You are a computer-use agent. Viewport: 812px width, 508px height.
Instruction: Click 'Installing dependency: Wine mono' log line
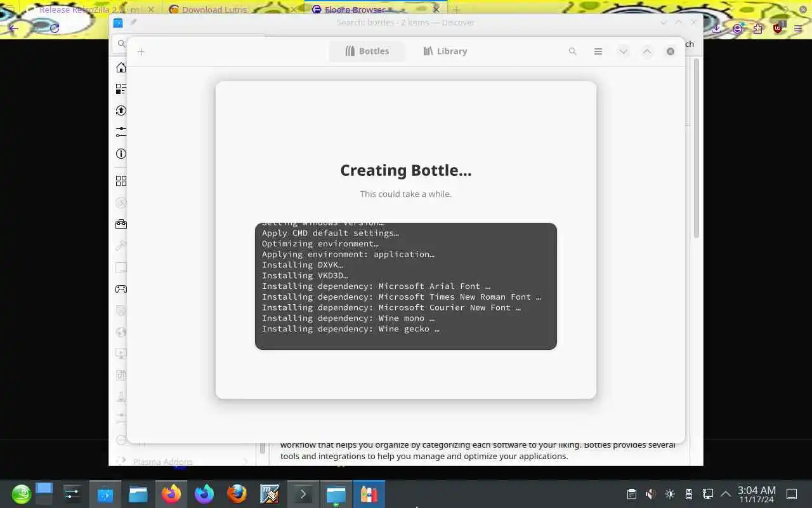[x=348, y=318]
